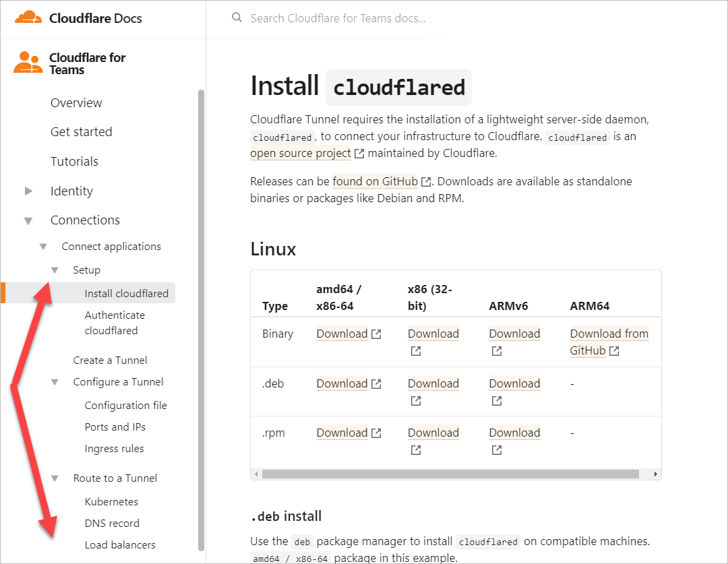The image size is (728, 564).
Task: Click external icon under .deb ARMv6 Download
Action: pyautogui.click(x=497, y=401)
